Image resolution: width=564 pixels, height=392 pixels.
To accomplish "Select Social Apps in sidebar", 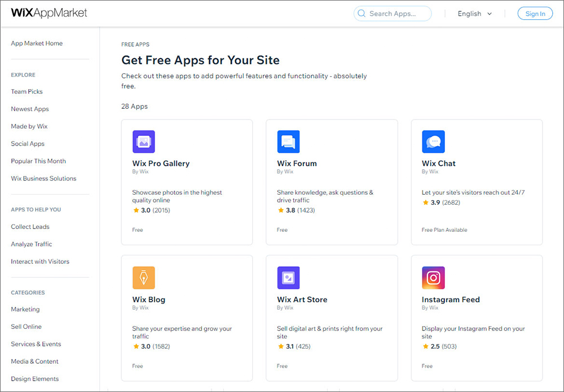I will 28,143.
